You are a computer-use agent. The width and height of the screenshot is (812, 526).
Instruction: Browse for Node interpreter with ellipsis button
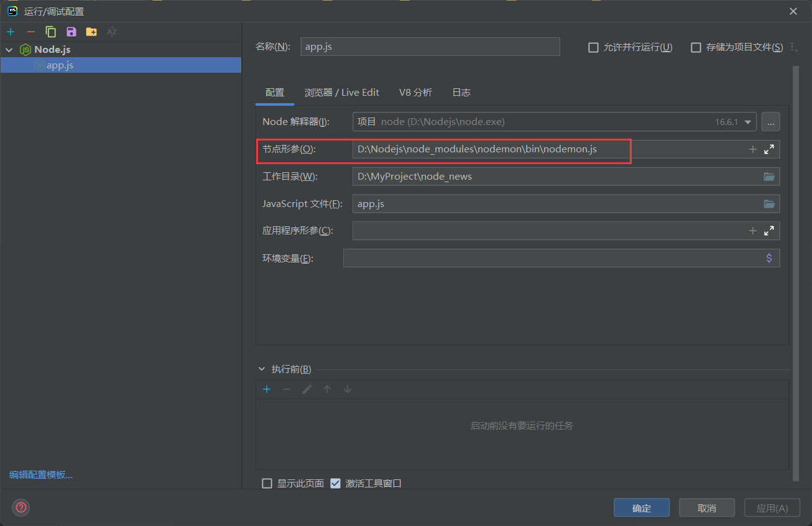click(771, 122)
